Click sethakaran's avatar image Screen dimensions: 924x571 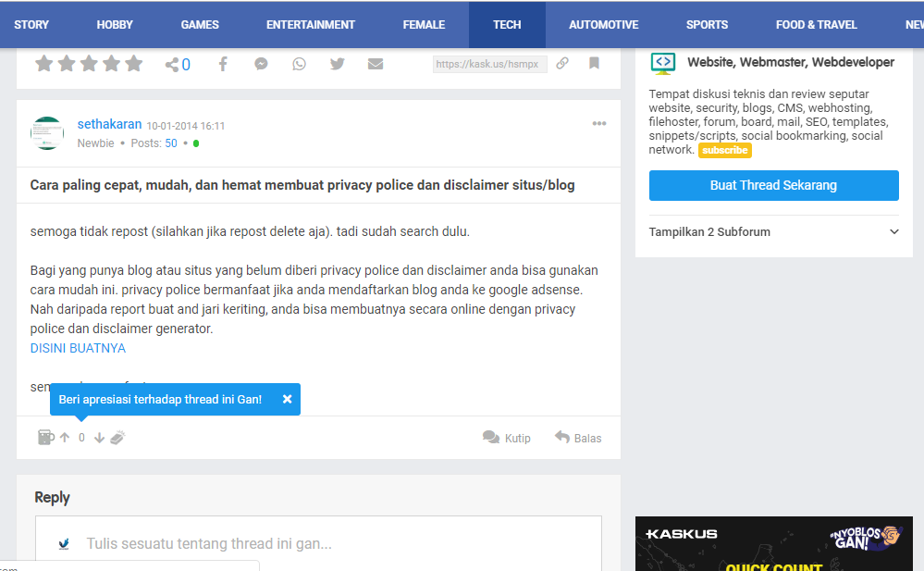click(47, 133)
